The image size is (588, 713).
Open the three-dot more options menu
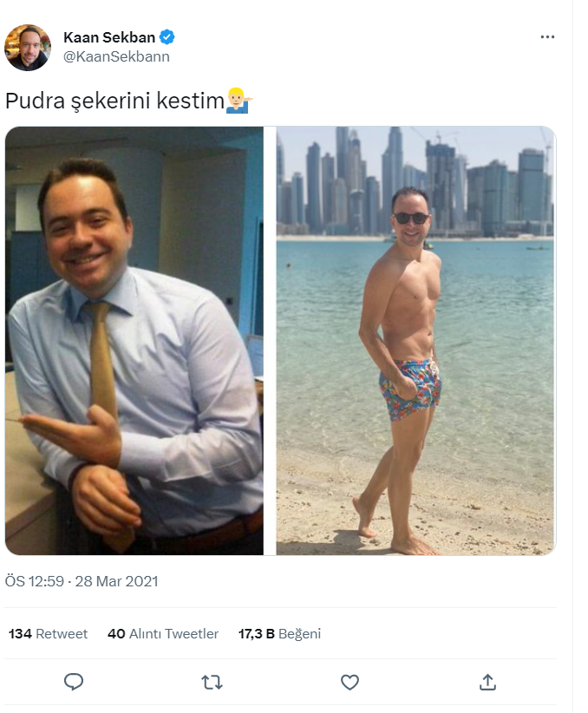(x=547, y=36)
